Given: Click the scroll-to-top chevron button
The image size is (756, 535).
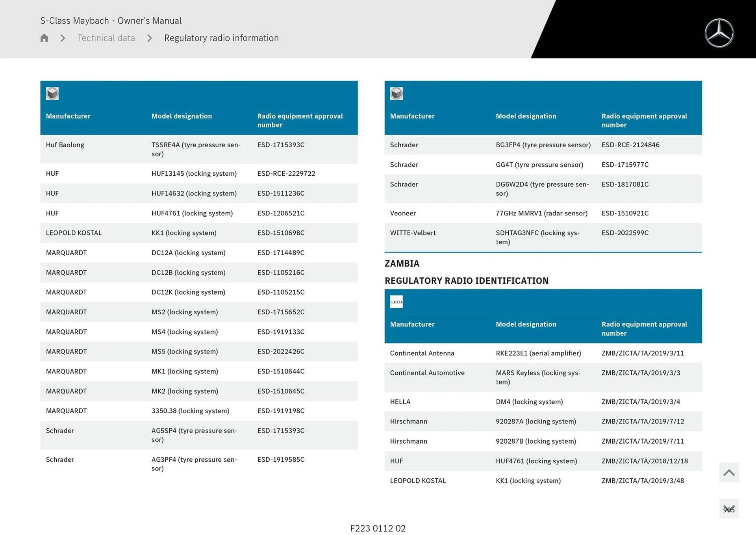Looking at the screenshot, I should pos(729,472).
